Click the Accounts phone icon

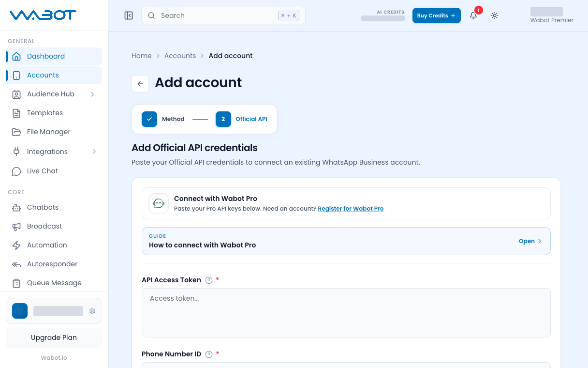[16, 75]
